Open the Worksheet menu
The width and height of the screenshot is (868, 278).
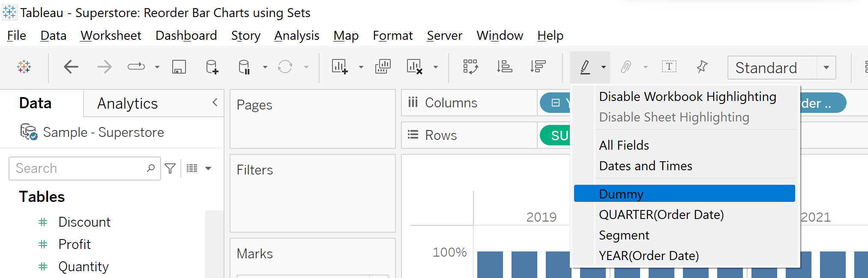tap(111, 35)
